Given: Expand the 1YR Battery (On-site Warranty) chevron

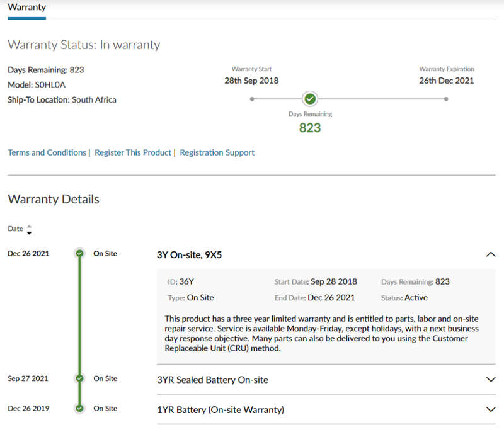Looking at the screenshot, I should pos(491,409).
